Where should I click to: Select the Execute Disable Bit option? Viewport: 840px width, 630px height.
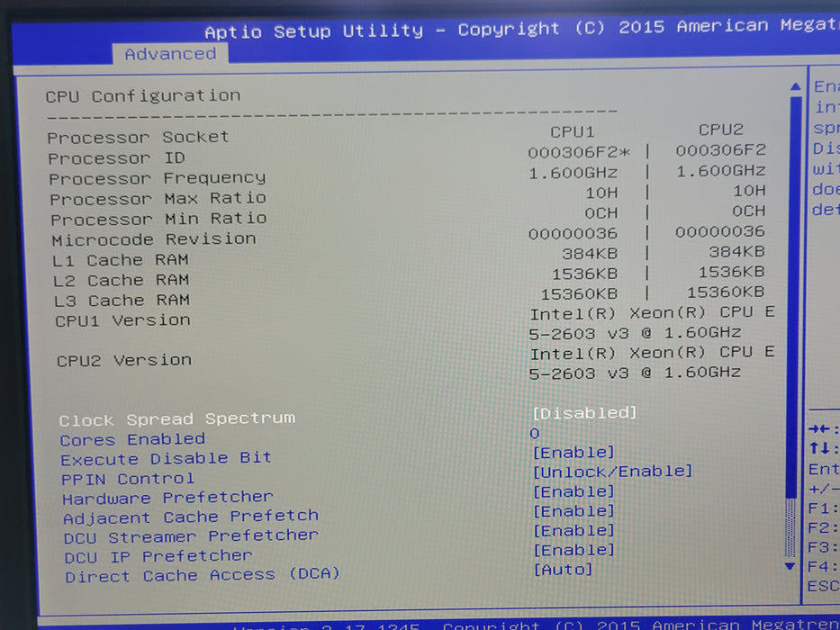[x=166, y=459]
